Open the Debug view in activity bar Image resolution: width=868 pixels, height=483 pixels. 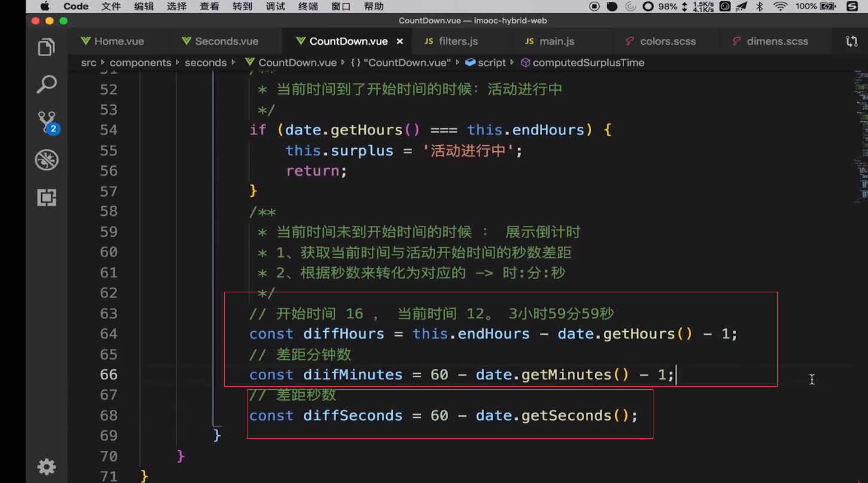47,160
